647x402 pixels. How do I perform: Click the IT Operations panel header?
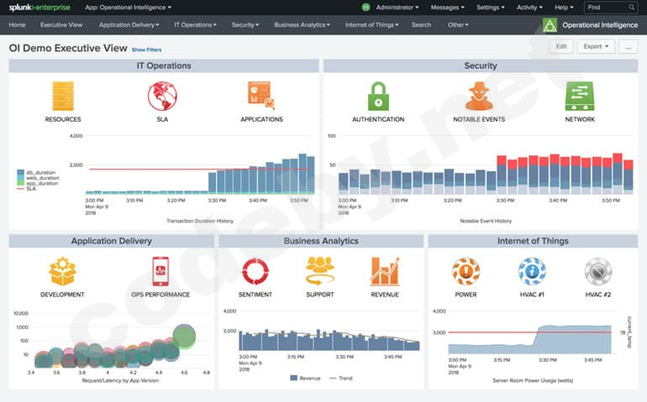pos(164,66)
